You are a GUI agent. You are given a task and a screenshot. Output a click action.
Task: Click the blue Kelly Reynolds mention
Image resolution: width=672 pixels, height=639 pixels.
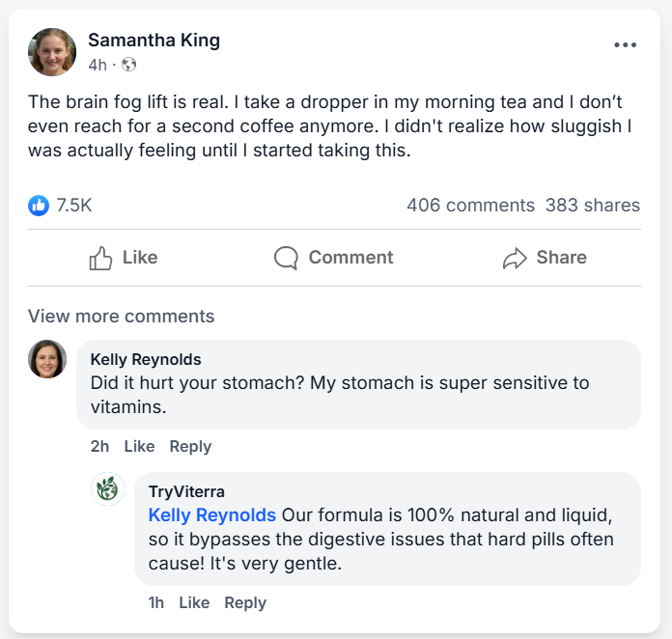click(212, 515)
